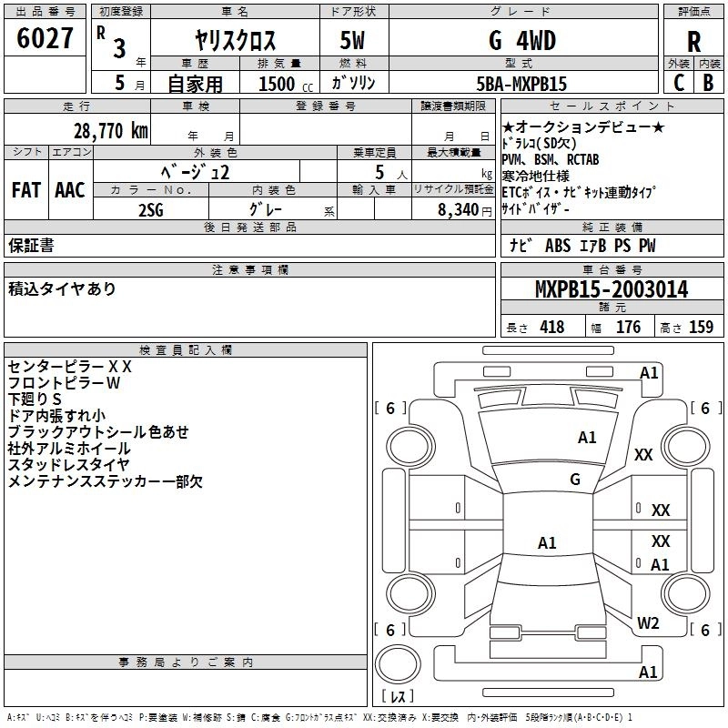The height and width of the screenshot is (728, 728).
Task: Click the G mark on the windshield
Action: pyautogui.click(x=575, y=480)
